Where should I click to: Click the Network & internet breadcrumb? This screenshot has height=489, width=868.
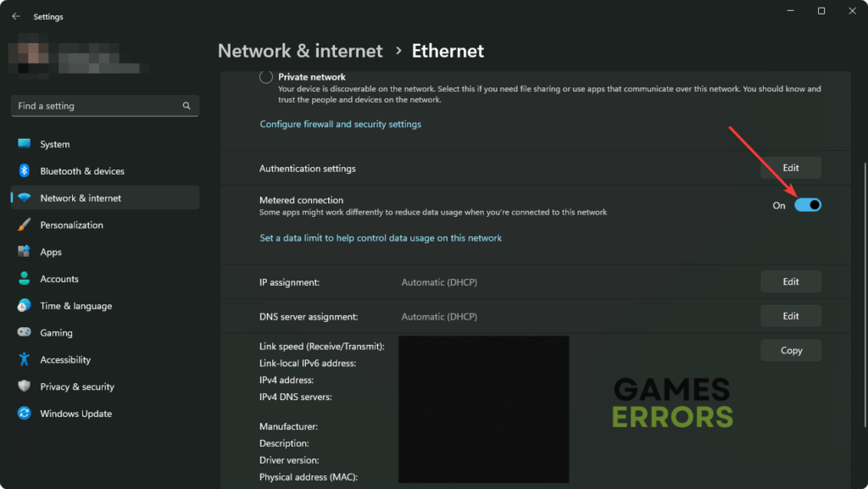[x=300, y=51]
